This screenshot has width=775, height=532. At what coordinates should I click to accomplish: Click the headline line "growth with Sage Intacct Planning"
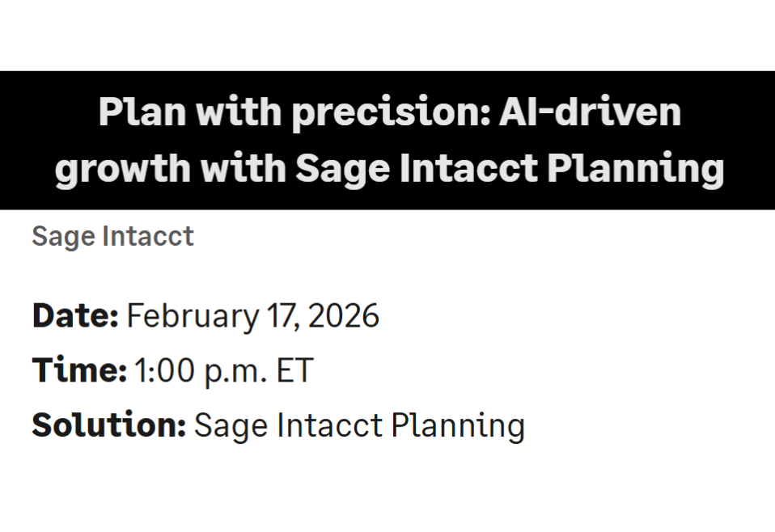(389, 169)
